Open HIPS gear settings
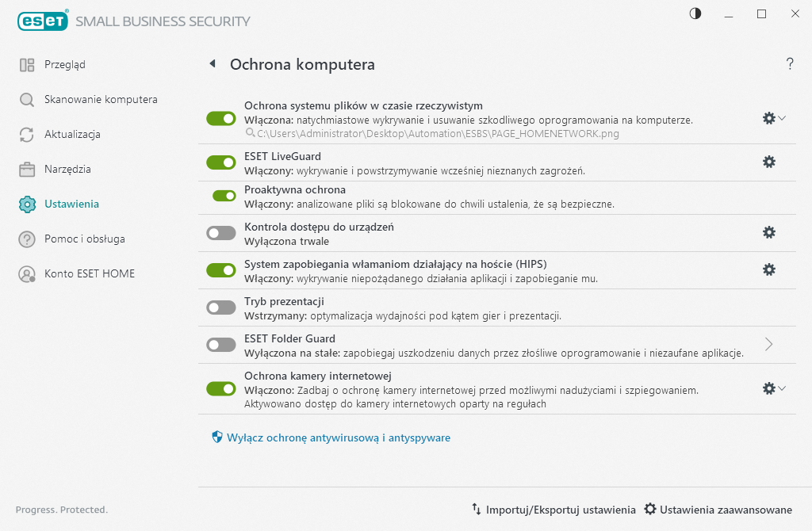Screen dimensions: 812x531 point(768,269)
